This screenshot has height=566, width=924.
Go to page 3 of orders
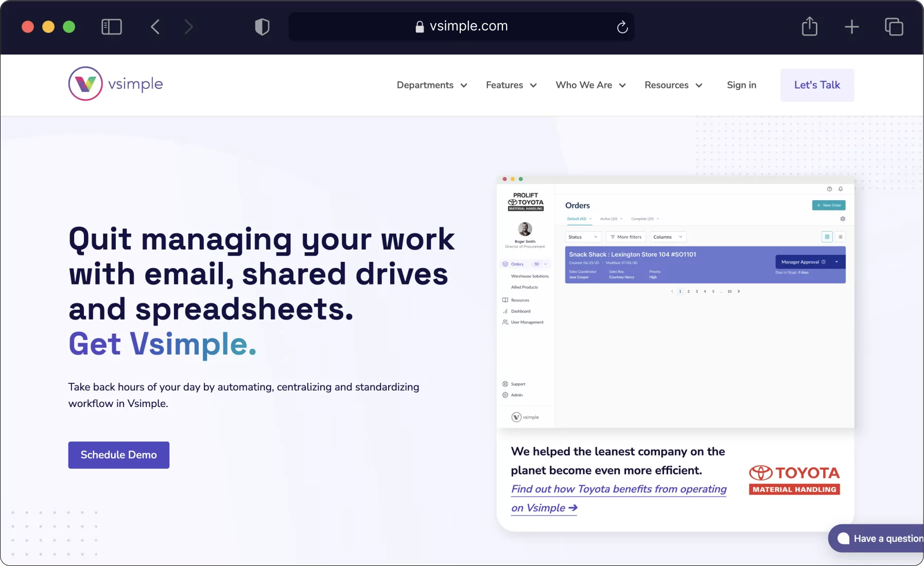[x=696, y=292]
